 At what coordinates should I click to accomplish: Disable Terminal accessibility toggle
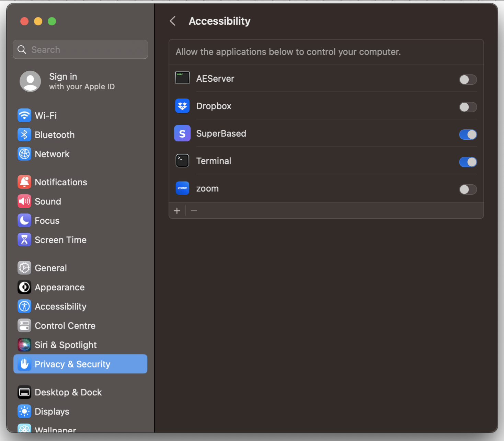coord(468,162)
